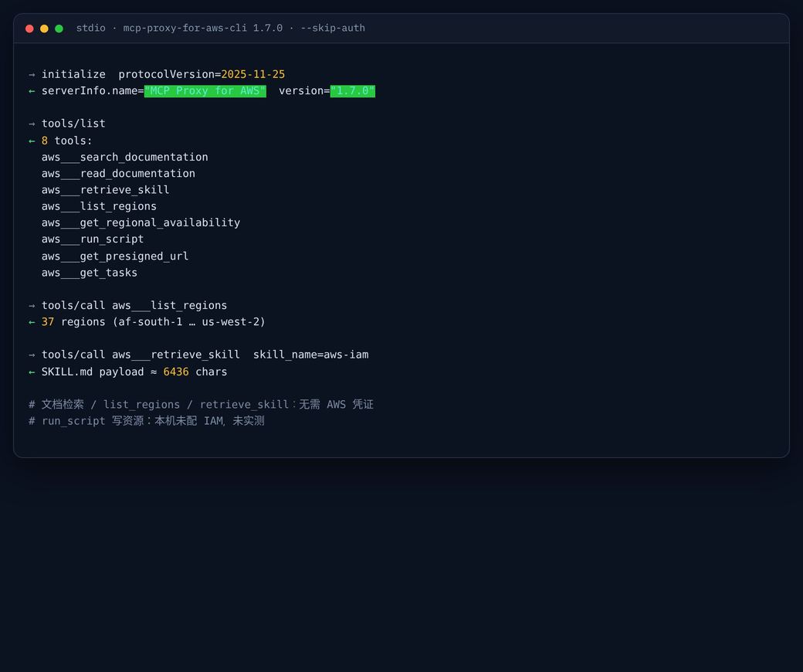Click the aws___retrieve_skill entry in tools list
Image resolution: width=803 pixels, height=672 pixels.
coord(106,190)
